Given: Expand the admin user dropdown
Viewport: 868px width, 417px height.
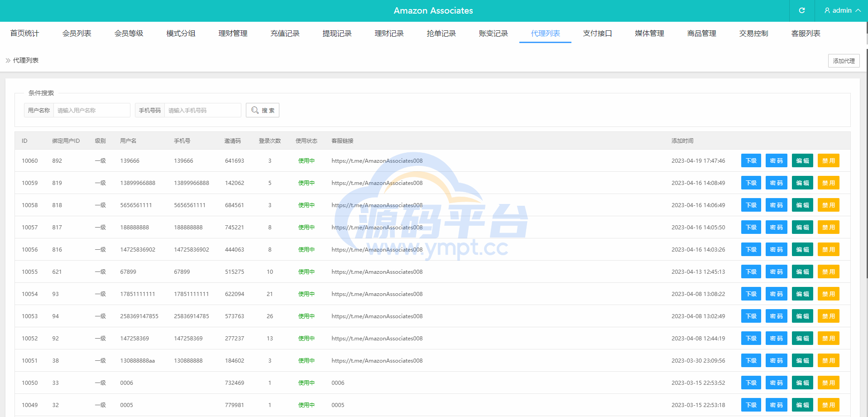Looking at the screenshot, I should click(x=842, y=10).
